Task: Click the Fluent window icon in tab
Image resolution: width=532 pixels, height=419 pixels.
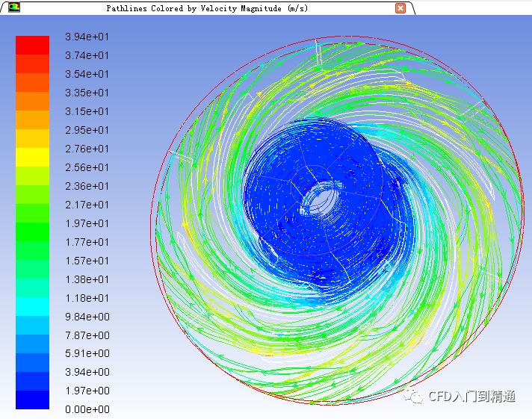Action: click(14, 7)
